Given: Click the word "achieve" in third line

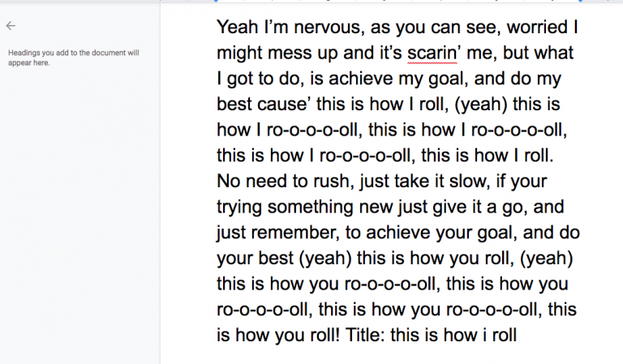Looking at the screenshot, I should click(361, 78).
